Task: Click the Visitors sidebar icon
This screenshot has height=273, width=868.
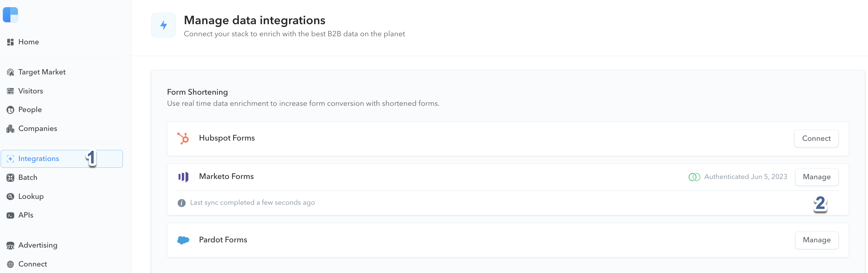Action: 11,91
